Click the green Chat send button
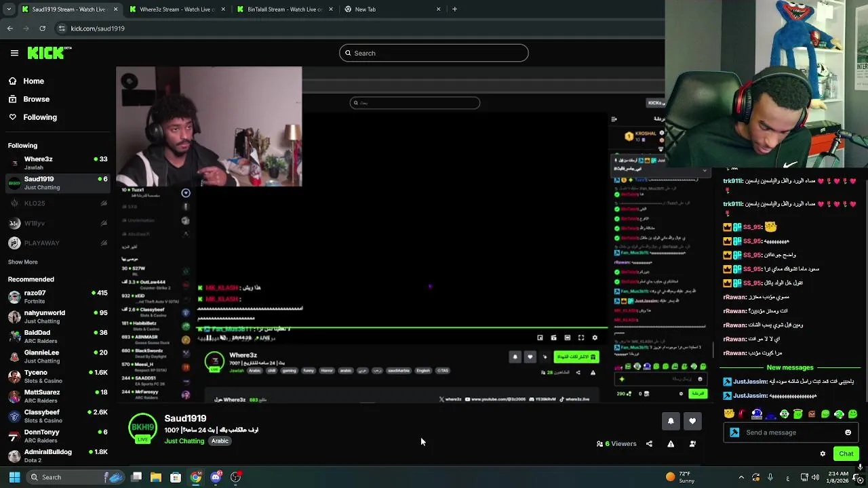Viewport: 868px width, 488px height. tap(846, 454)
